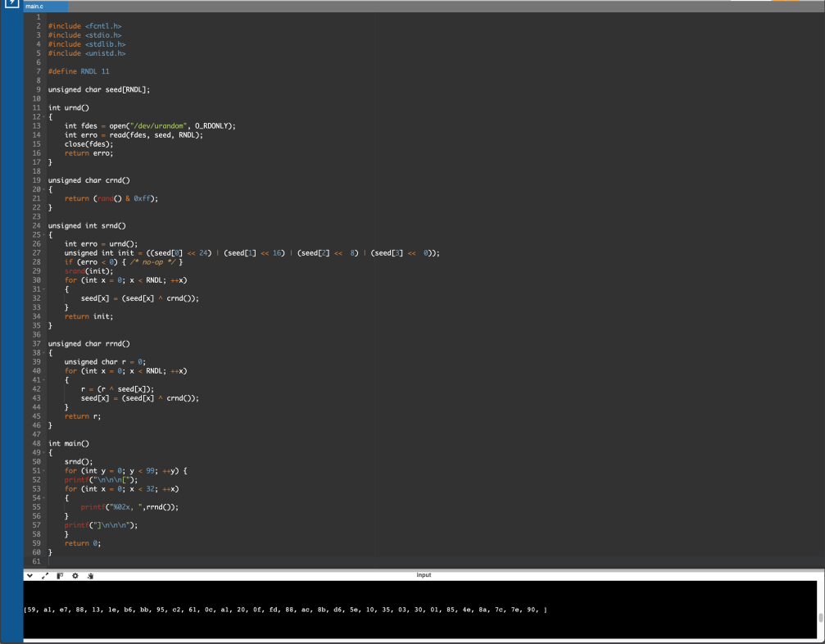Image resolution: width=825 pixels, height=644 pixels.
Task: Click the console vertical scrollbar
Action: [x=820, y=618]
